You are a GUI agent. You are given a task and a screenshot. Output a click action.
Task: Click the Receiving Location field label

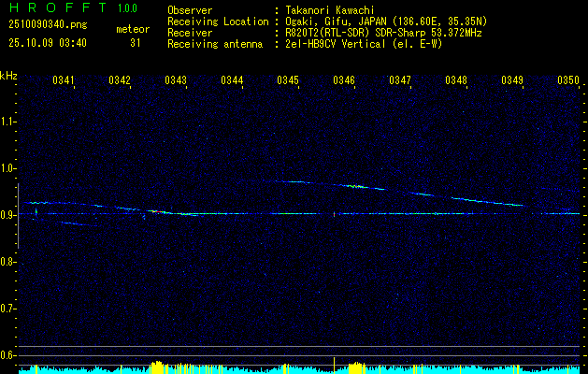219,20
